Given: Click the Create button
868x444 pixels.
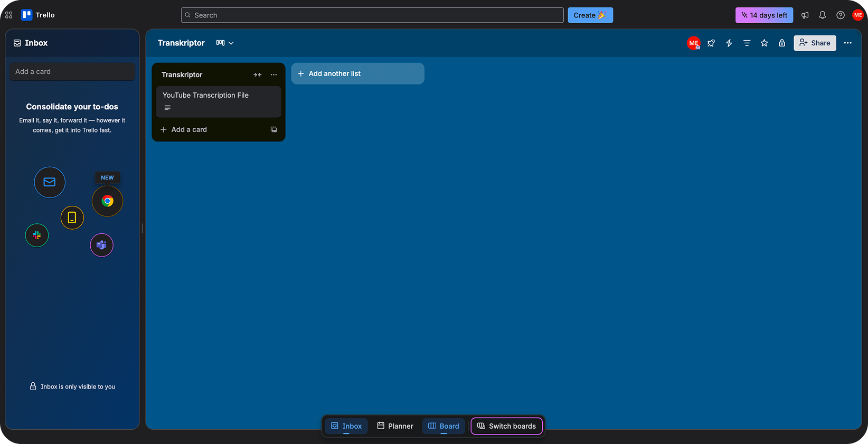Looking at the screenshot, I should [590, 15].
